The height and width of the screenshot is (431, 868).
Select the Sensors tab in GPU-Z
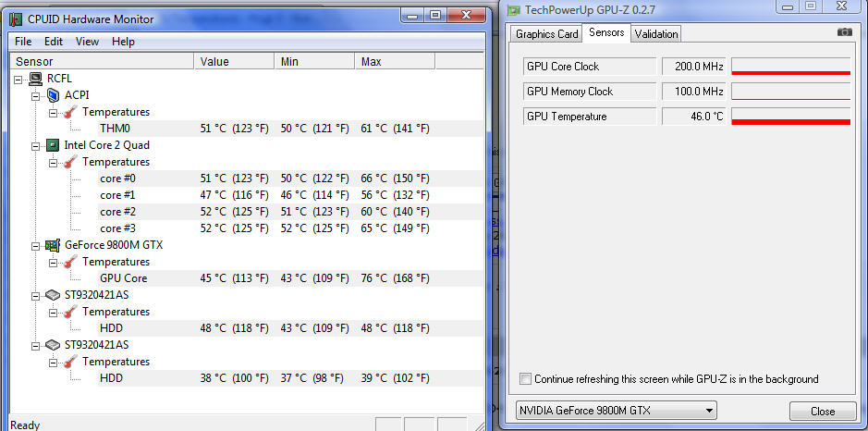606,32
